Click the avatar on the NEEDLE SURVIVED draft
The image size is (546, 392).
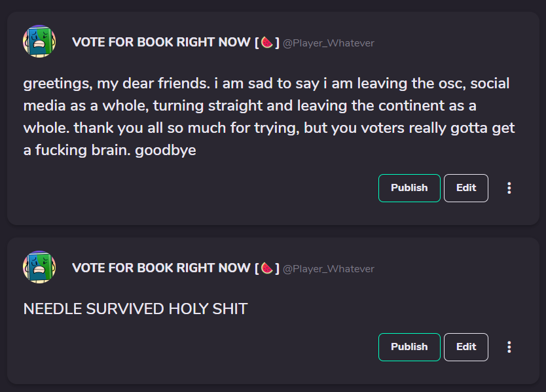pyautogui.click(x=39, y=267)
